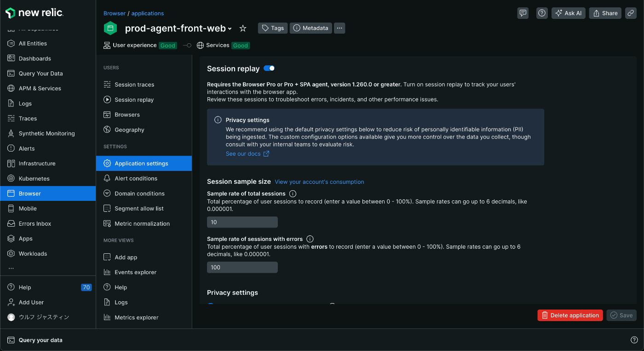Viewport: 644px width, 351px height.
Task: Go to the Browsers menu item
Action: tap(144, 115)
